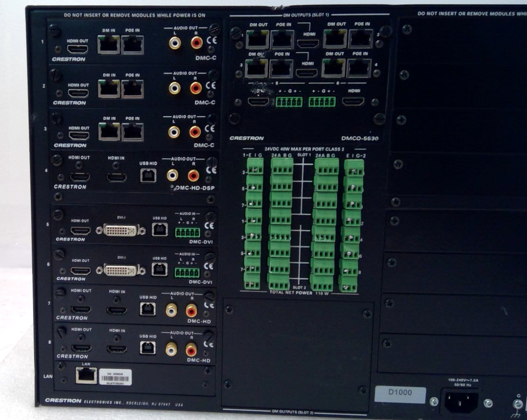527x420 pixels.
Task: Select the DVI-I connector on card 6
Action: click(120, 270)
